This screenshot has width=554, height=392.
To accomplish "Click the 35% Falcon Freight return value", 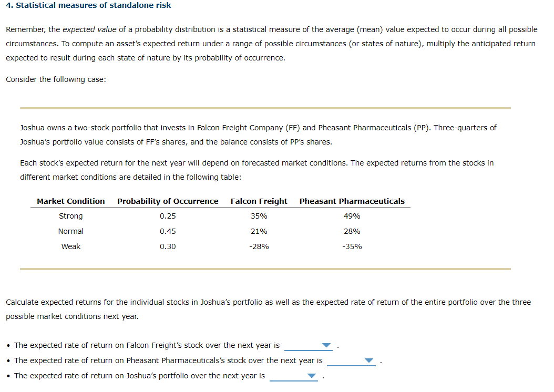I will (x=259, y=215).
